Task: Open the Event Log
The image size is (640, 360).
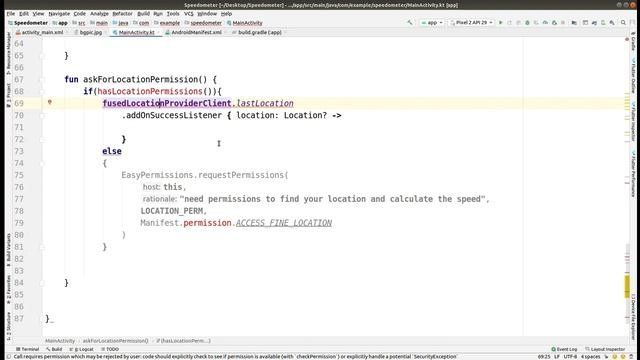Action: [564, 349]
